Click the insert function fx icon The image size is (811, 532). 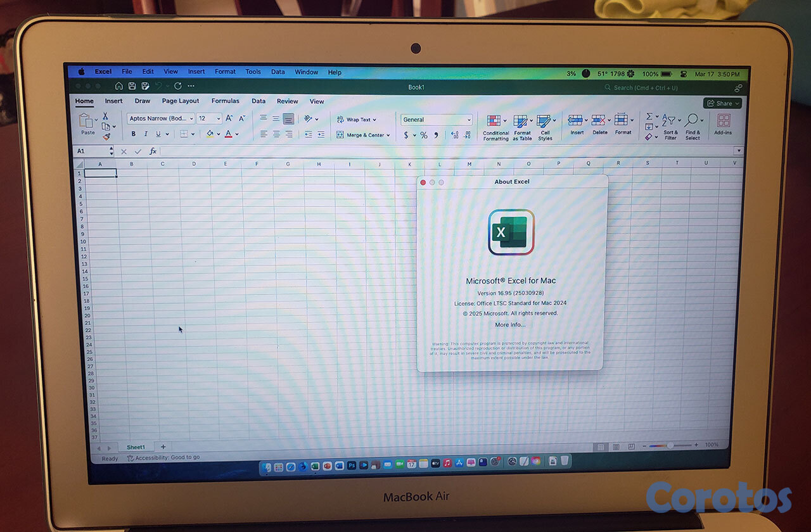point(153,151)
